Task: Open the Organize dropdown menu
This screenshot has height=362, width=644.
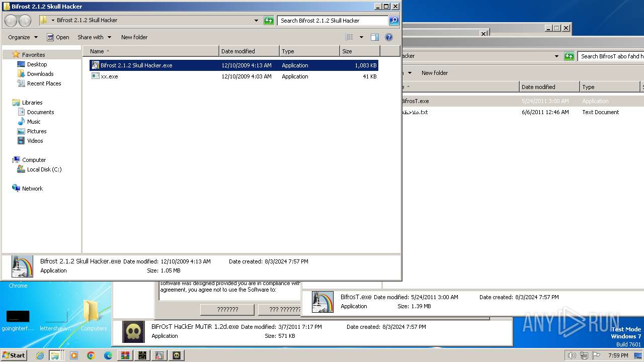Action: point(23,37)
